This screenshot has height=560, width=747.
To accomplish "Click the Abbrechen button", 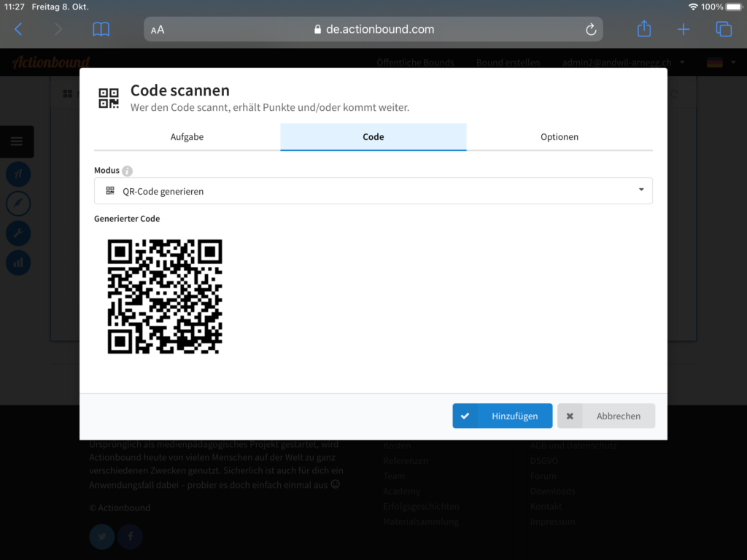I will coord(606,416).
